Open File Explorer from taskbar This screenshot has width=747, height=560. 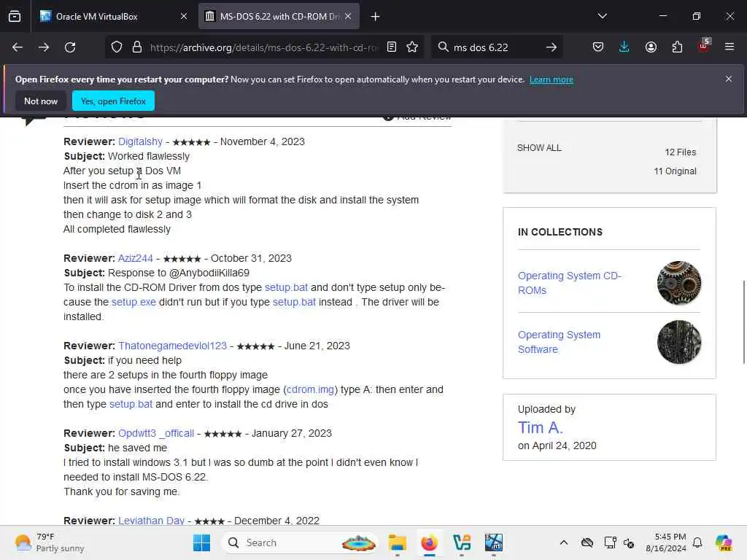coord(397,542)
